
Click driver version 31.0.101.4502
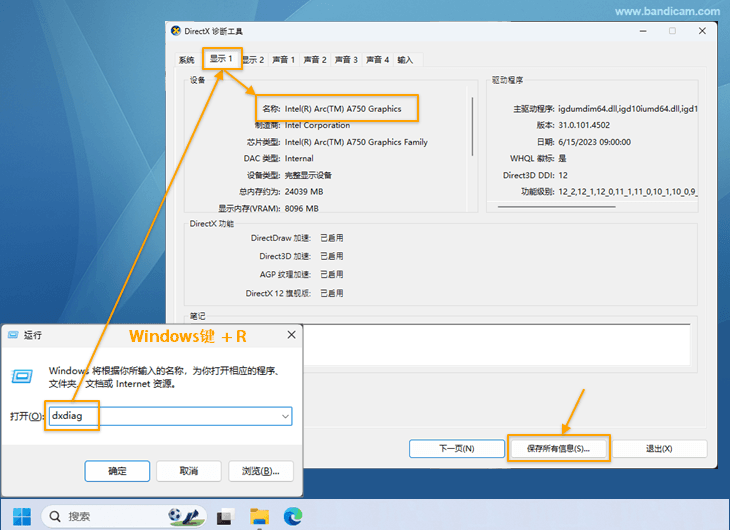click(584, 125)
